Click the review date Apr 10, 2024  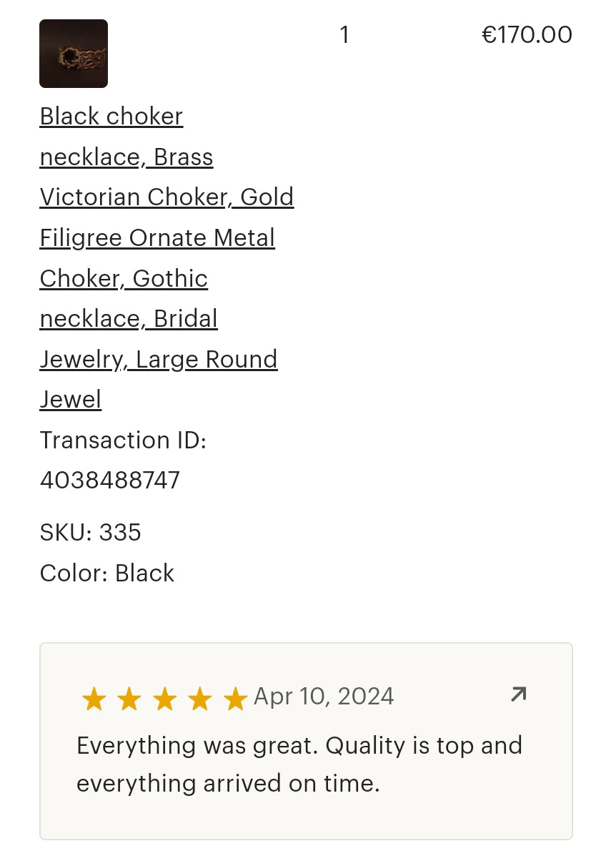(x=324, y=697)
